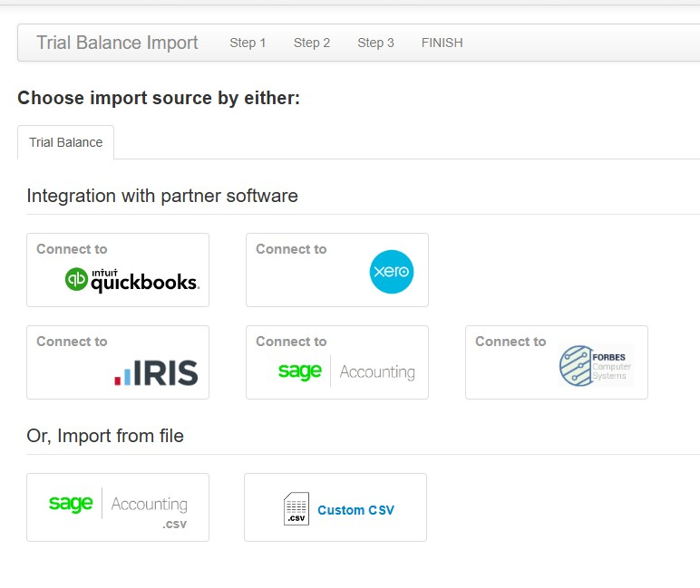Connect to IRIS

(118, 362)
